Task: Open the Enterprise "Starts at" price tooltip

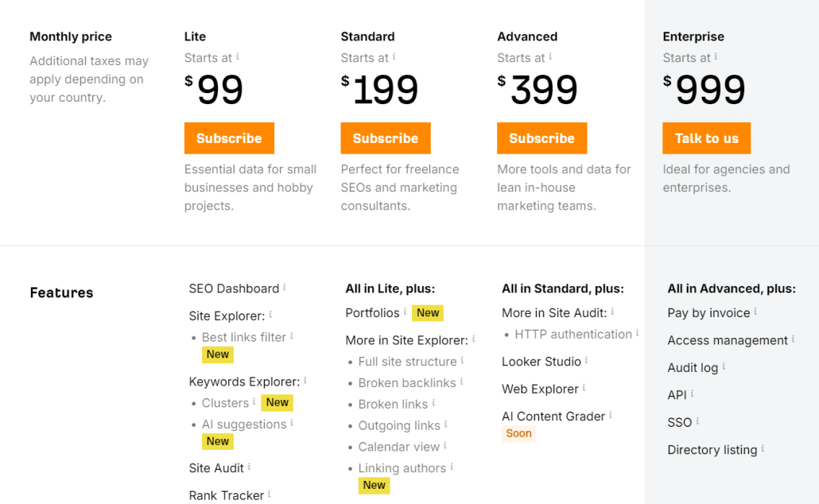Action: pos(716,56)
